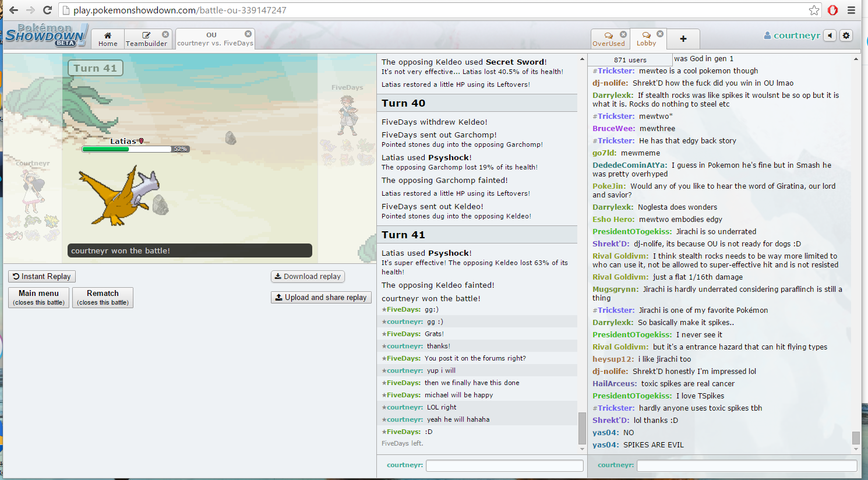The width and height of the screenshot is (868, 480).
Task: Click the Mugsgrynn username
Action: [616, 290]
